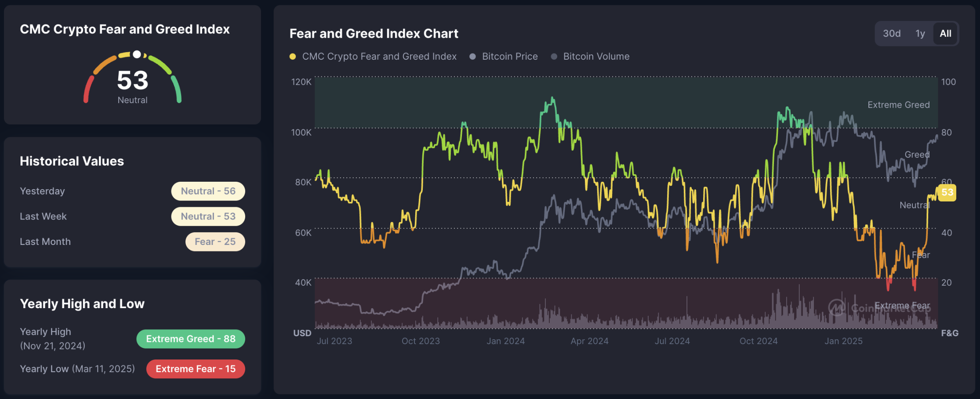980x399 pixels.
Task: Click the Apr 2024 date axis label
Action: tap(589, 341)
